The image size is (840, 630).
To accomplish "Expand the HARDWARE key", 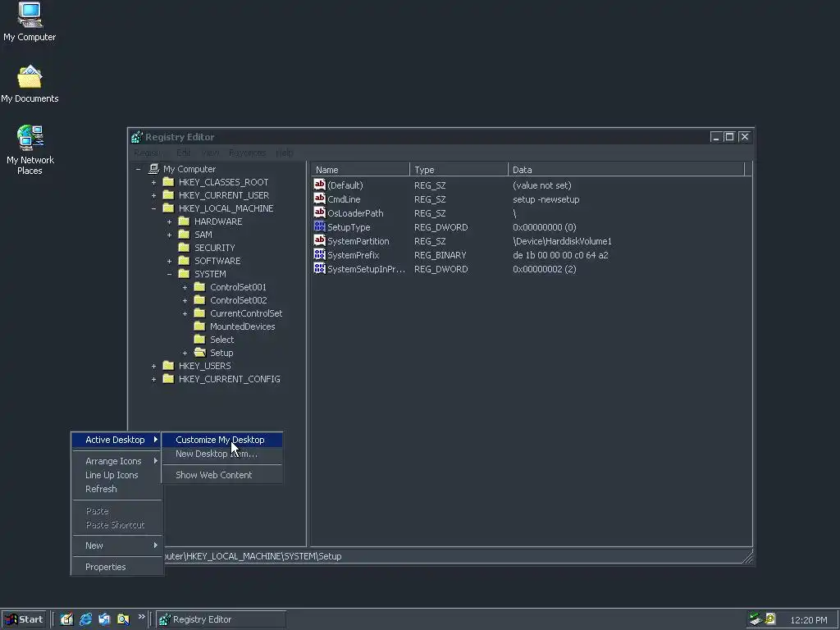I will [x=169, y=221].
